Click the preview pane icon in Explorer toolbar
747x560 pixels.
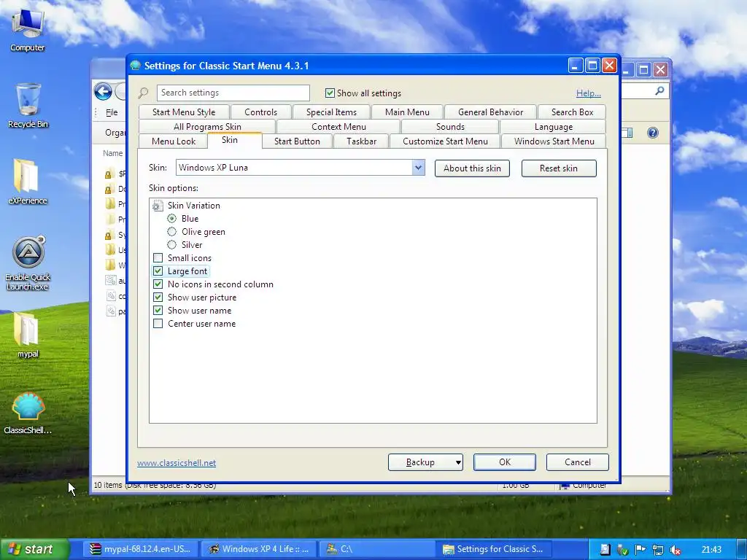pyautogui.click(x=628, y=133)
